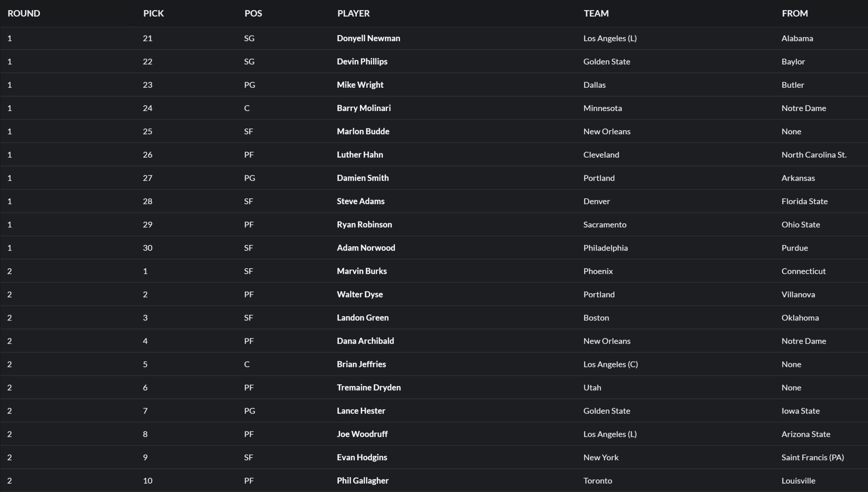Open Luther Hahn player entry
Screen dimensions: 868x492
[360, 155]
